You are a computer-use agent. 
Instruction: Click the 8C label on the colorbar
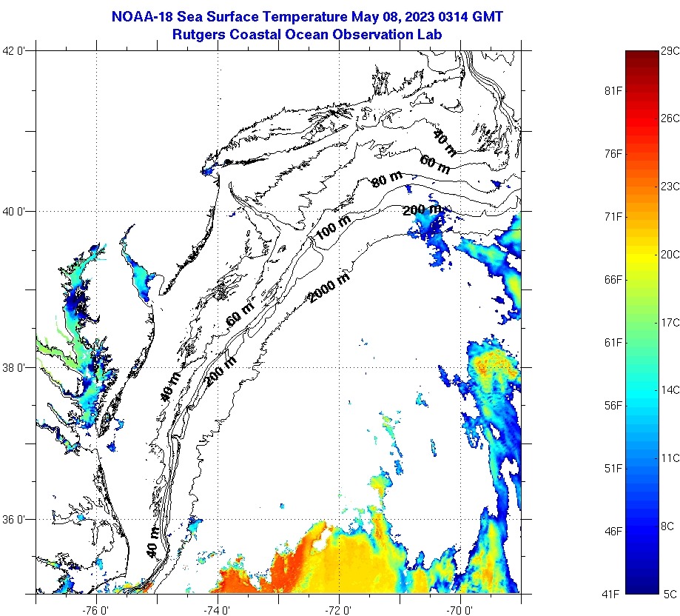click(x=667, y=526)
